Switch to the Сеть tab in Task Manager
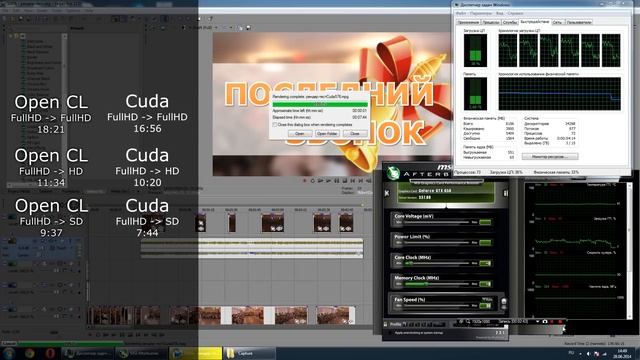 click(x=558, y=22)
